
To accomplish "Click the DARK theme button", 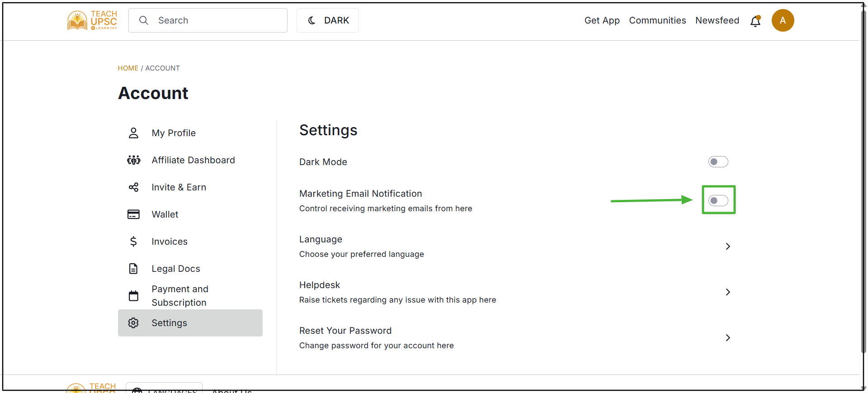I will pyautogui.click(x=328, y=20).
